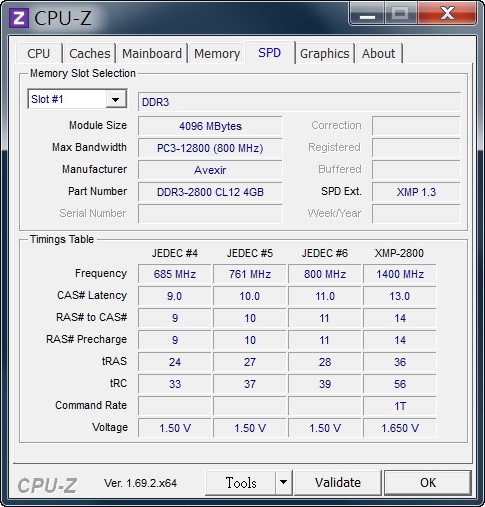The image size is (485, 507).
Task: Click the XMP-2800 frequency value 1400 MHz
Action: 400,274
